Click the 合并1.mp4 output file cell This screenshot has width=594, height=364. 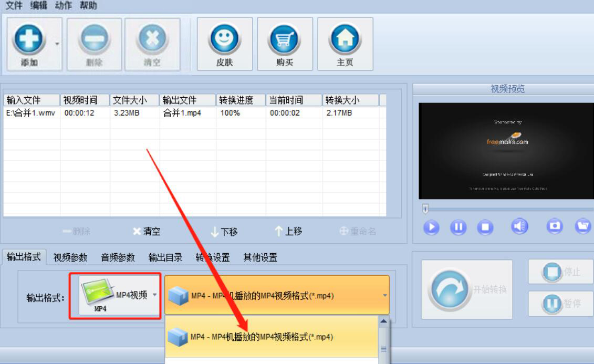182,113
